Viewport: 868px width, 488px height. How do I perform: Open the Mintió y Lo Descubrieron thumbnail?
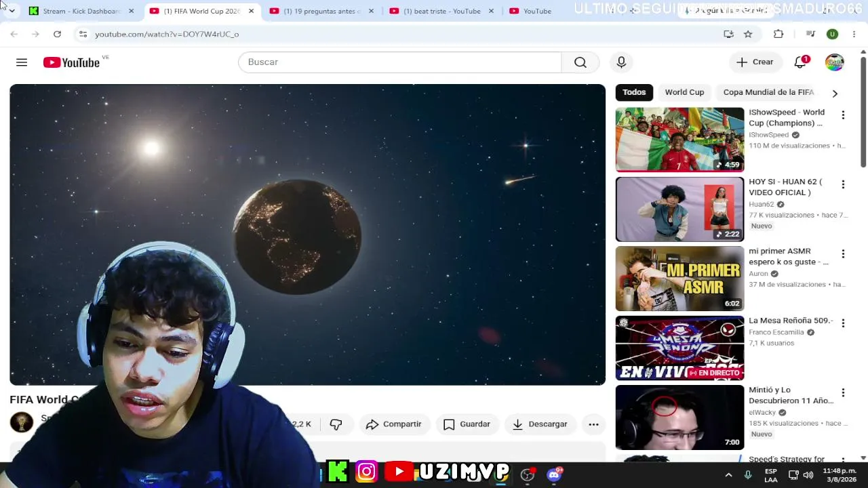click(x=679, y=418)
